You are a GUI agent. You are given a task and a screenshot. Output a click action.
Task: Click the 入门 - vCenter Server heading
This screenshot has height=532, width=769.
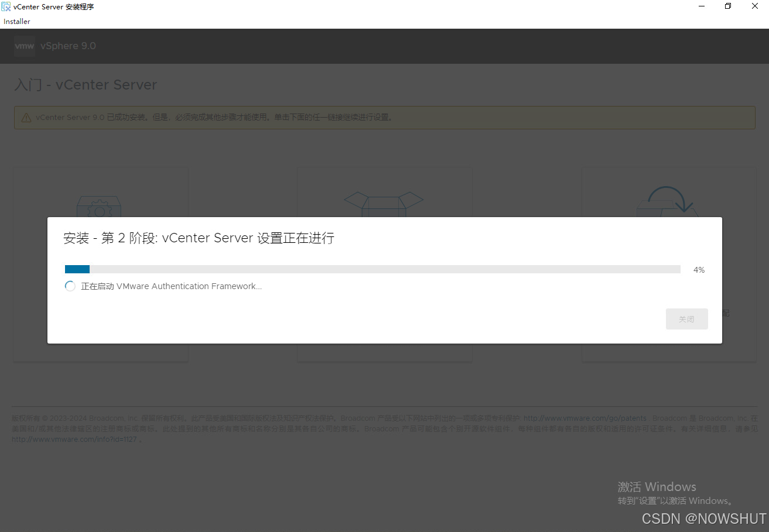point(86,85)
